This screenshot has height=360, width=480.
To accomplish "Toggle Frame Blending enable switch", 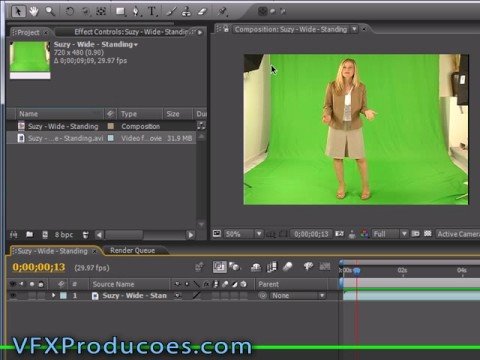I will point(272,267).
